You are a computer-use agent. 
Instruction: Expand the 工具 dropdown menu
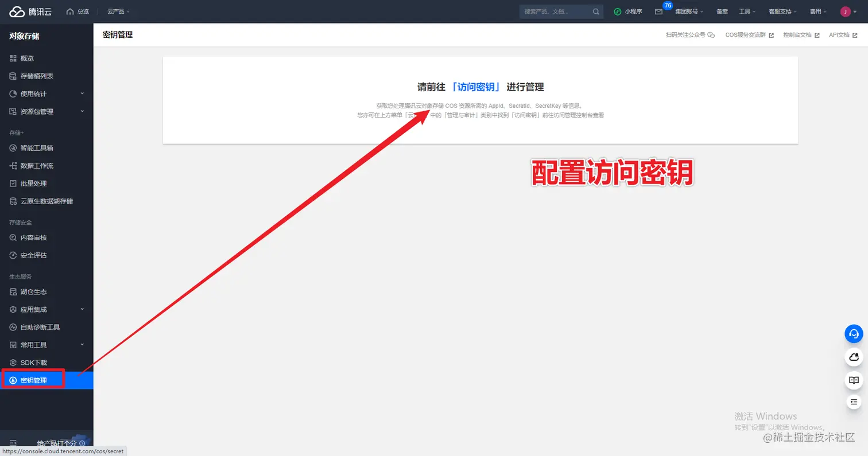(x=747, y=11)
